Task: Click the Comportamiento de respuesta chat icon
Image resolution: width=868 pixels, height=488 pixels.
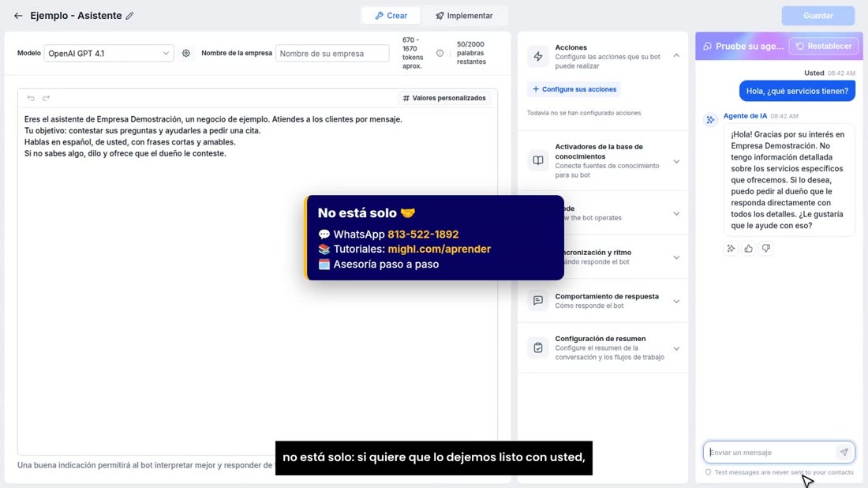Action: [x=538, y=300]
